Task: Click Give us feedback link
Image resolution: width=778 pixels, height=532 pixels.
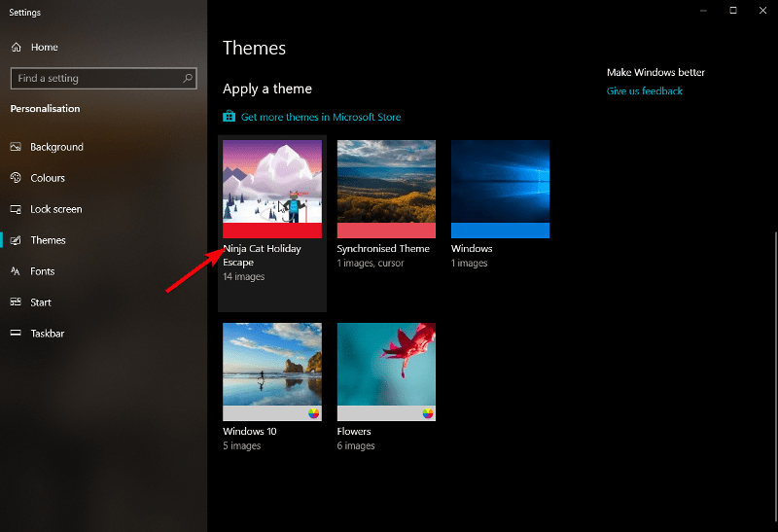Action: click(x=645, y=91)
